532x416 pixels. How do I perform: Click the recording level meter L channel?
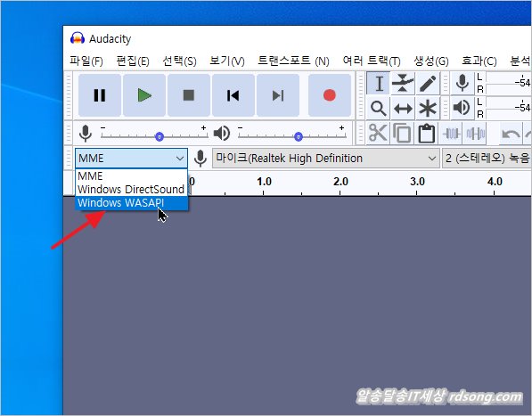pos(509,77)
